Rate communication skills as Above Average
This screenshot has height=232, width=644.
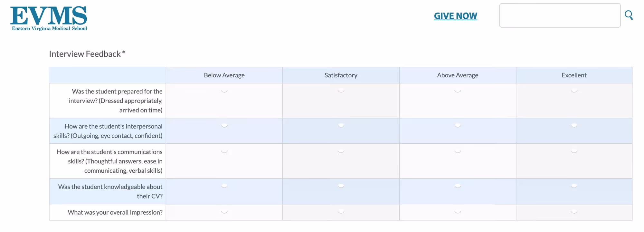pyautogui.click(x=458, y=151)
